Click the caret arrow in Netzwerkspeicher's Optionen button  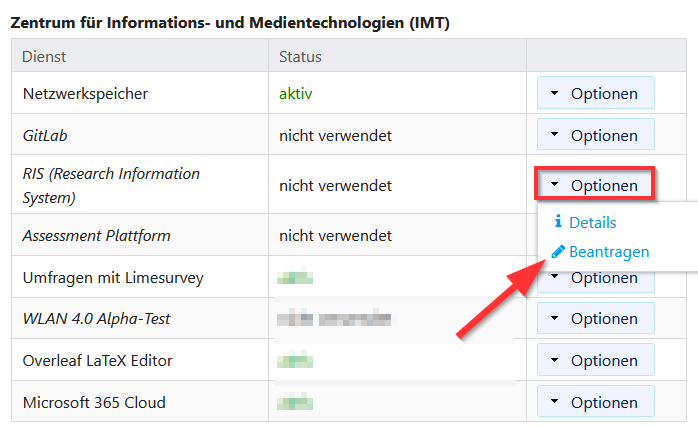(x=555, y=94)
